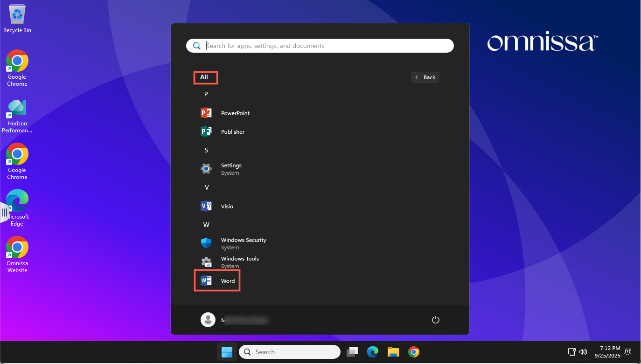Click the Start menu search field

coord(327,46)
